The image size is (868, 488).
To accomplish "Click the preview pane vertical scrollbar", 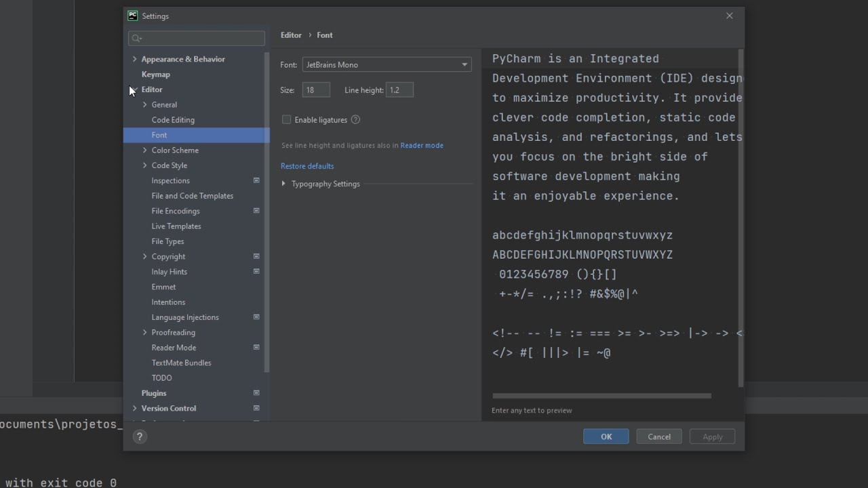I will click(741, 218).
